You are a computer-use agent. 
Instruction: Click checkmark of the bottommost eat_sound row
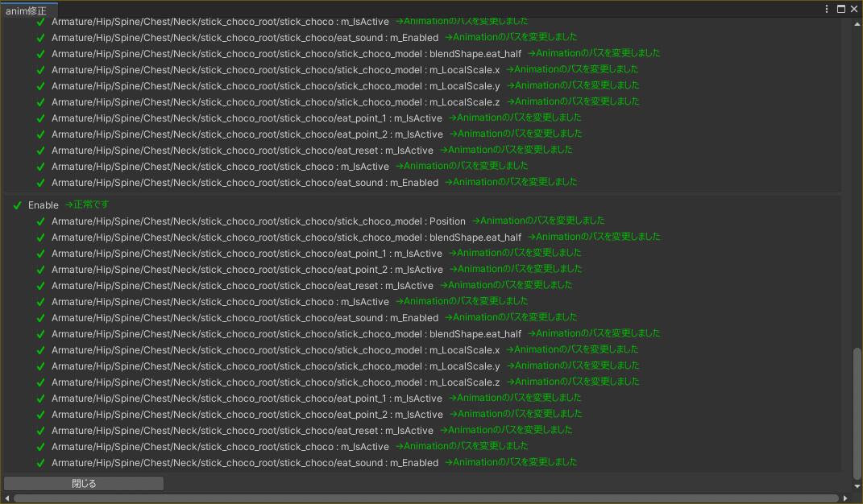pyautogui.click(x=40, y=463)
